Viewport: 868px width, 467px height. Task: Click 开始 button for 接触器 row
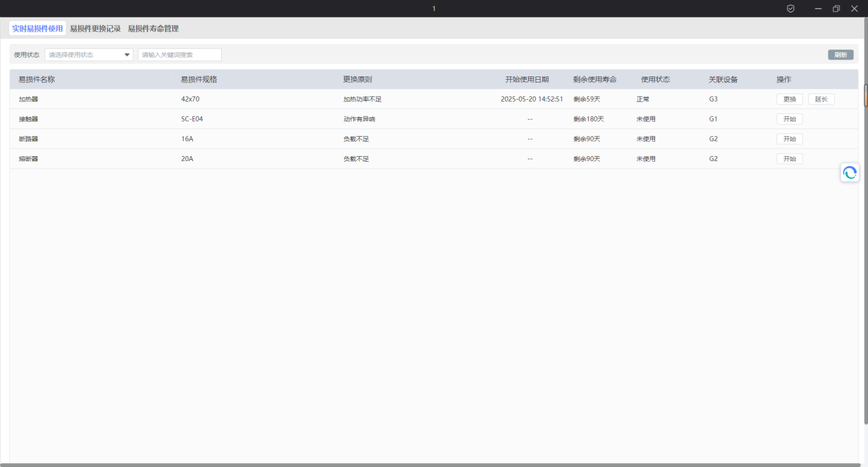coord(789,119)
